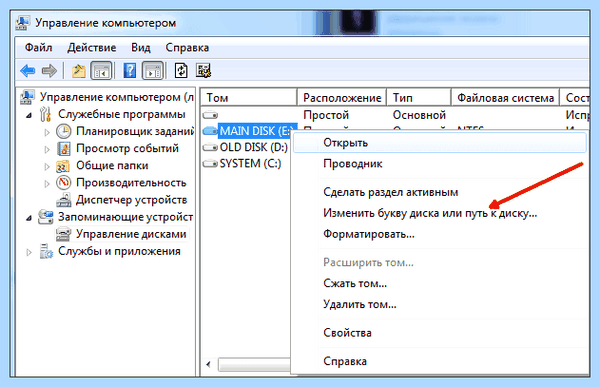Open the Файл menu
600x387 pixels.
tap(38, 48)
